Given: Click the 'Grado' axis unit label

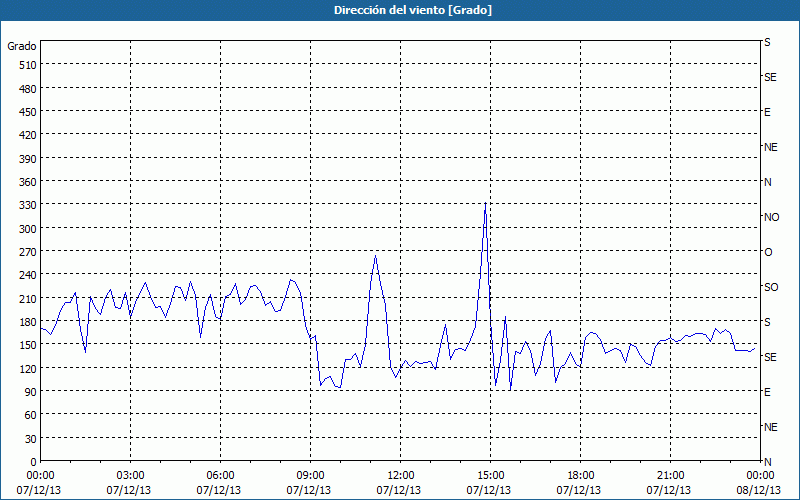Looking at the screenshot, I should coord(22,46).
